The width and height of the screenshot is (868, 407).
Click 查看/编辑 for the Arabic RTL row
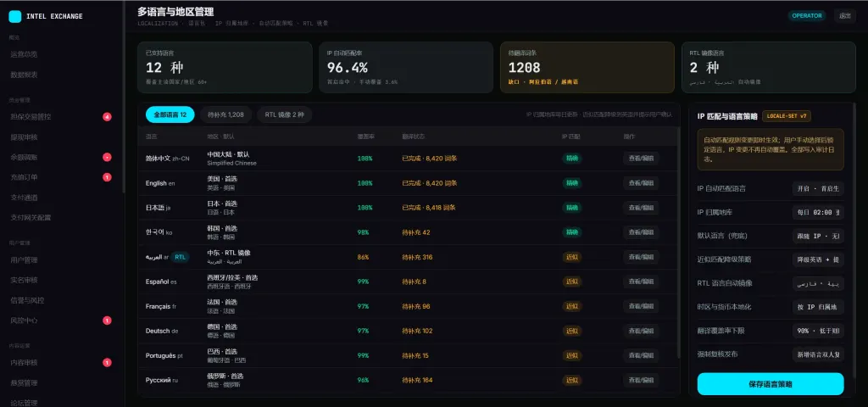[641, 257]
